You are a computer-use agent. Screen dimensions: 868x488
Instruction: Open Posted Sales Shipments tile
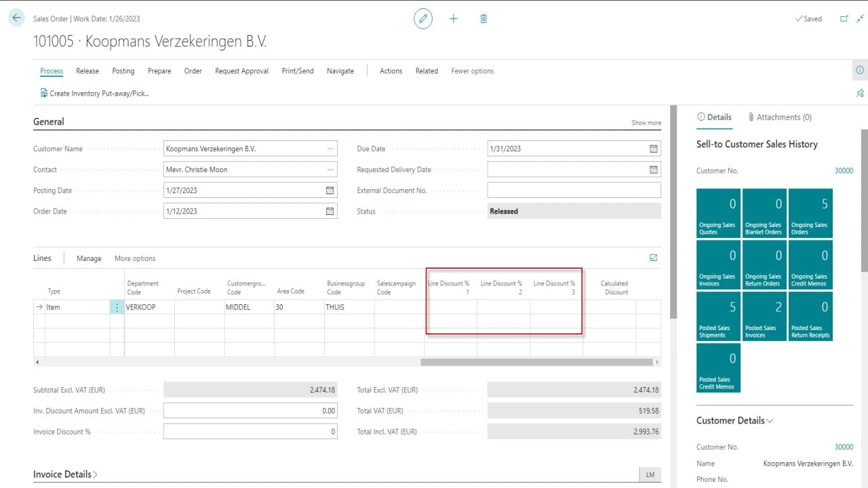718,317
